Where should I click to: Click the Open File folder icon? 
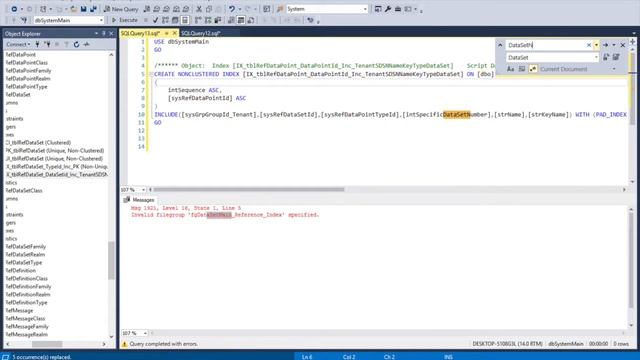[73, 9]
